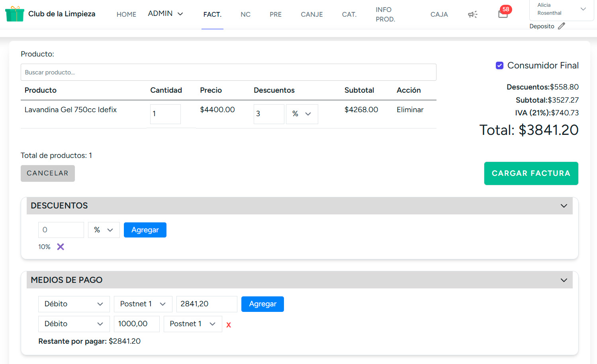Open the Alicia Rosenthal user dropdown
Screen dimensions: 597x364
point(562,9)
